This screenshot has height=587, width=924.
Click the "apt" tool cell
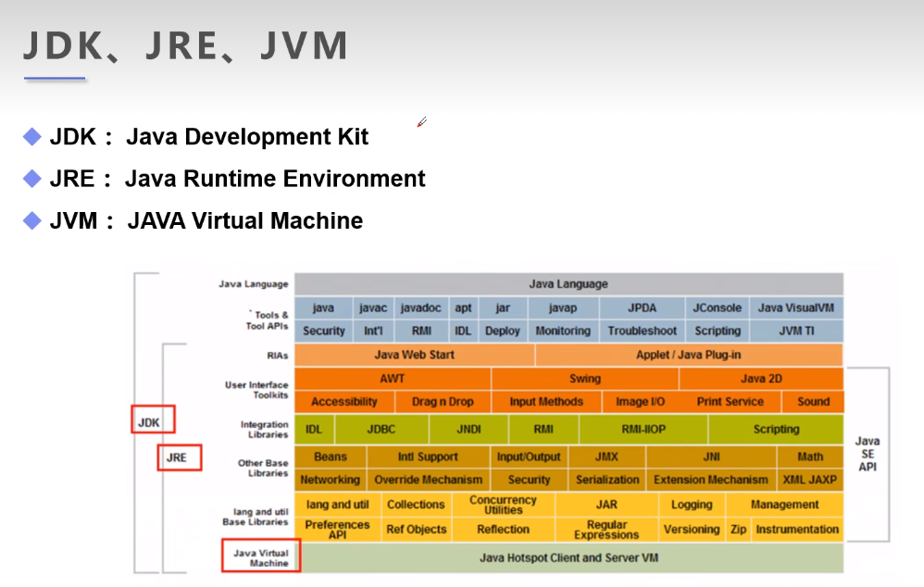(x=463, y=307)
